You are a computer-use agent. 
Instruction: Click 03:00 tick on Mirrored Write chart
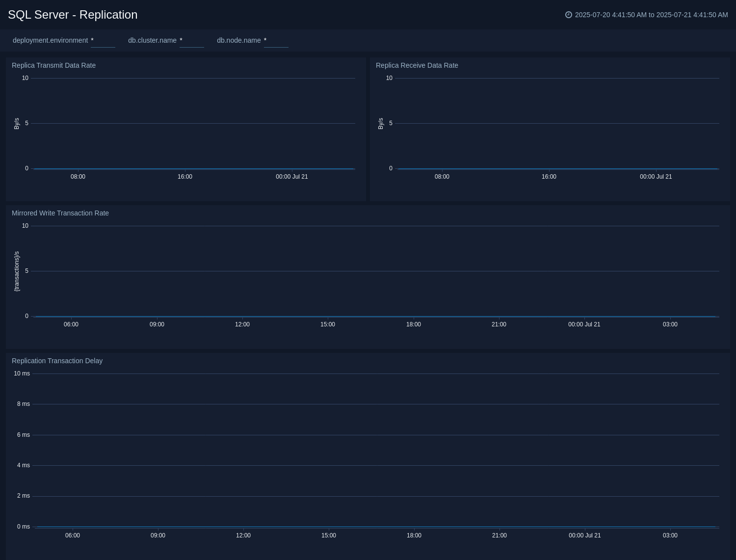coord(670,324)
